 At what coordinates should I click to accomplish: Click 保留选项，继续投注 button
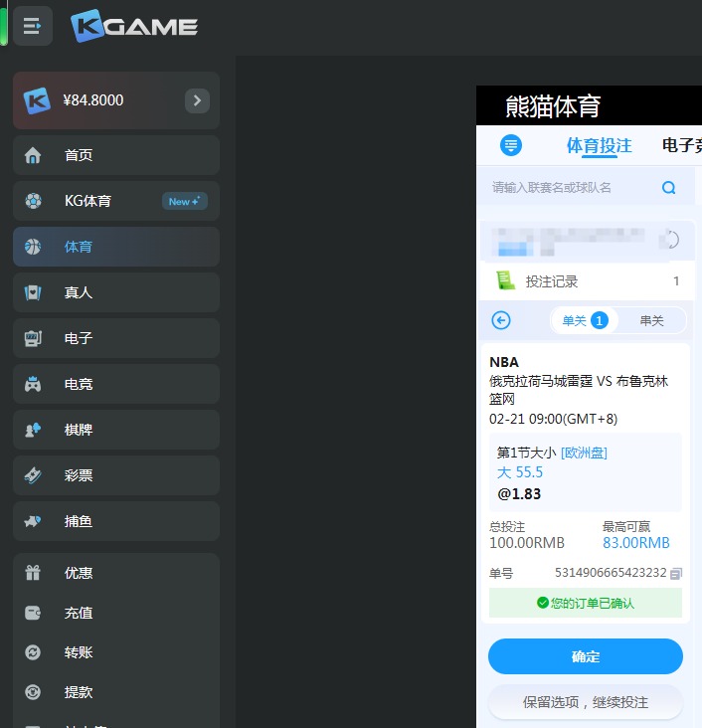tap(586, 702)
